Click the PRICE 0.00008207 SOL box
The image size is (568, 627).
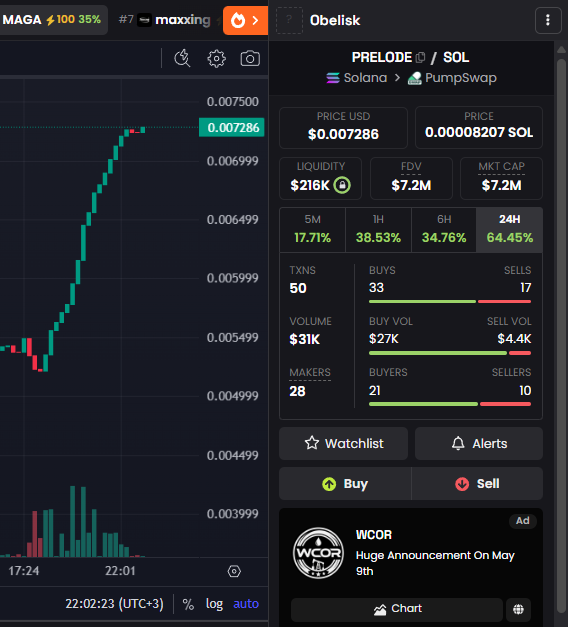479,128
